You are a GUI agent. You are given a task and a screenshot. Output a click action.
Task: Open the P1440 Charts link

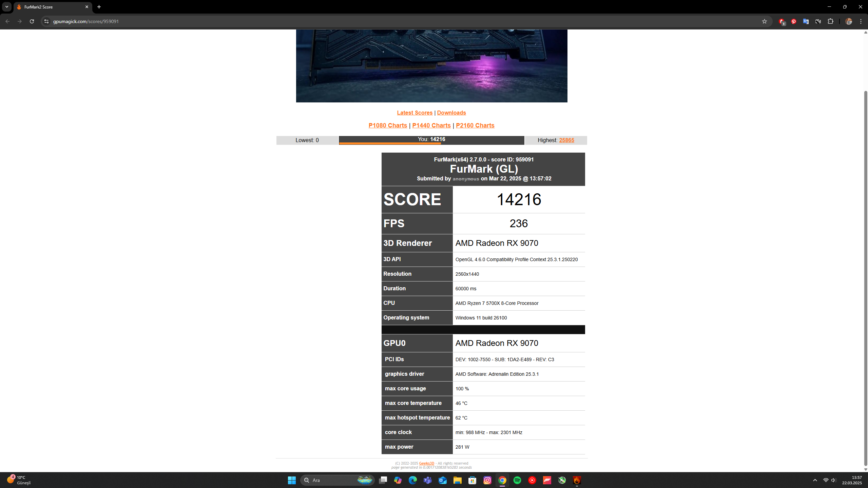431,125
